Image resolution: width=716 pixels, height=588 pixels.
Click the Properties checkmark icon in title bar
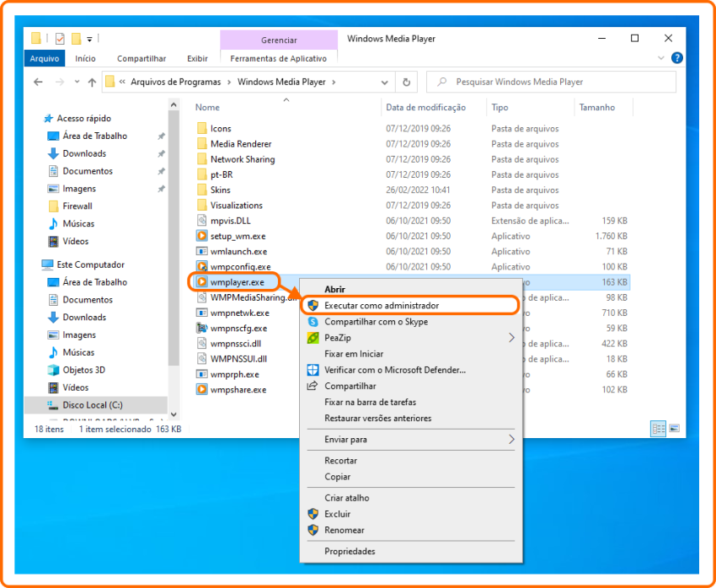(x=60, y=39)
